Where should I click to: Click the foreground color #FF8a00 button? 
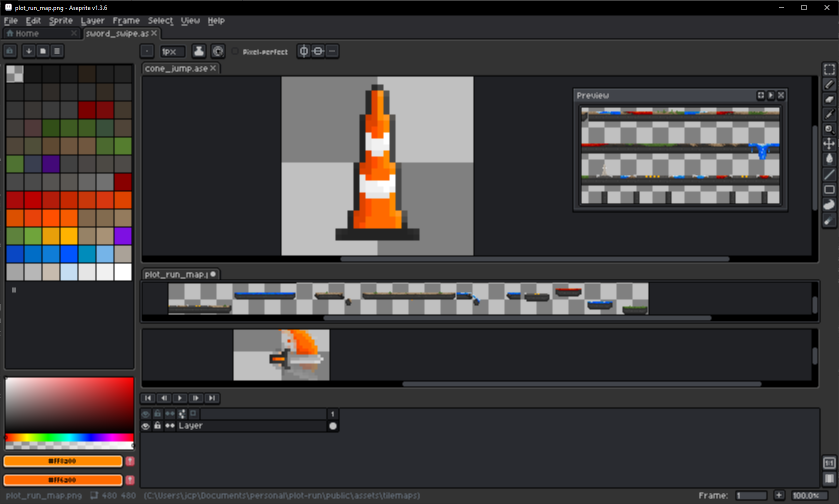click(63, 461)
